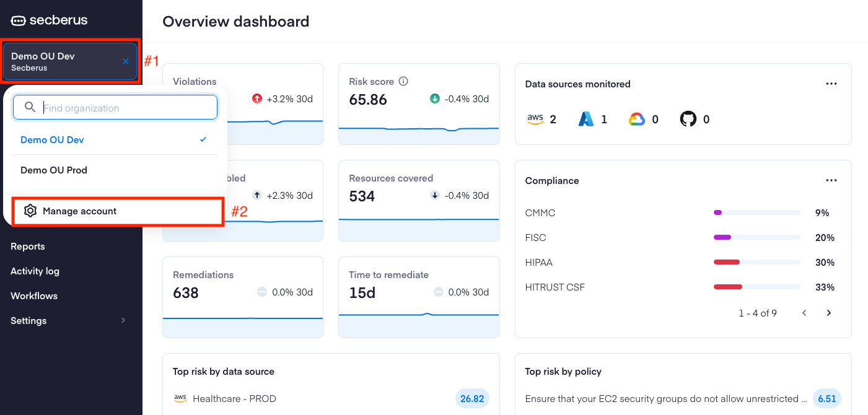Click the HITRUST CSF progress bar
The width and height of the screenshot is (868, 415).
[757, 287]
